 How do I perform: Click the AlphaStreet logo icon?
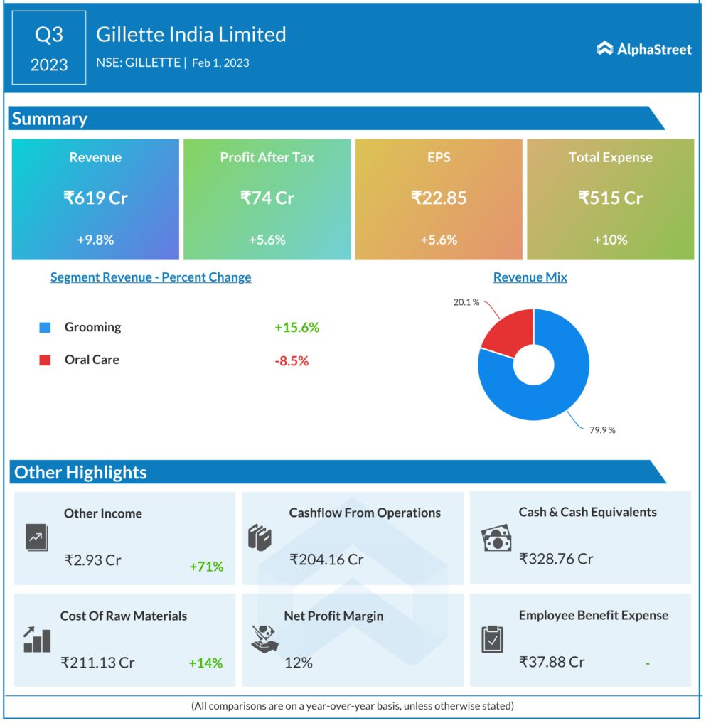click(604, 48)
